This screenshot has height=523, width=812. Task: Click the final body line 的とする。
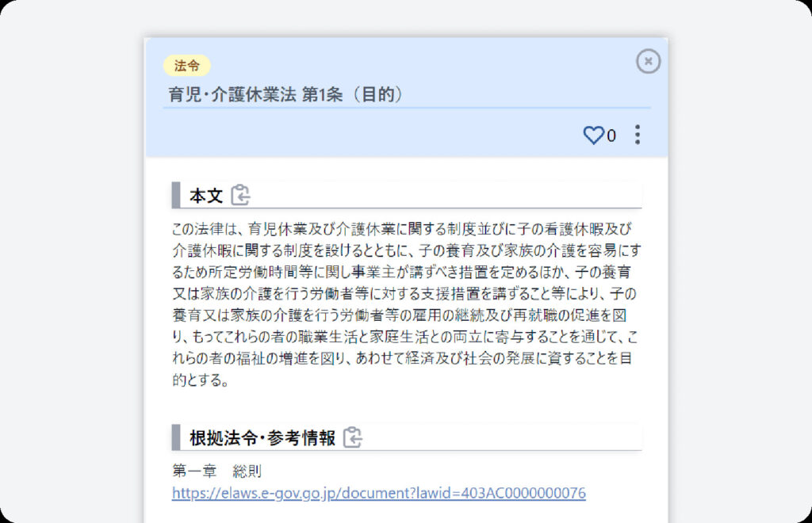201,380
